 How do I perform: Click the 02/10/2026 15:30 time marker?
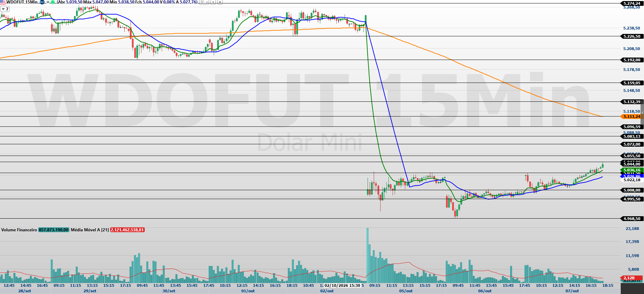coord(342,285)
